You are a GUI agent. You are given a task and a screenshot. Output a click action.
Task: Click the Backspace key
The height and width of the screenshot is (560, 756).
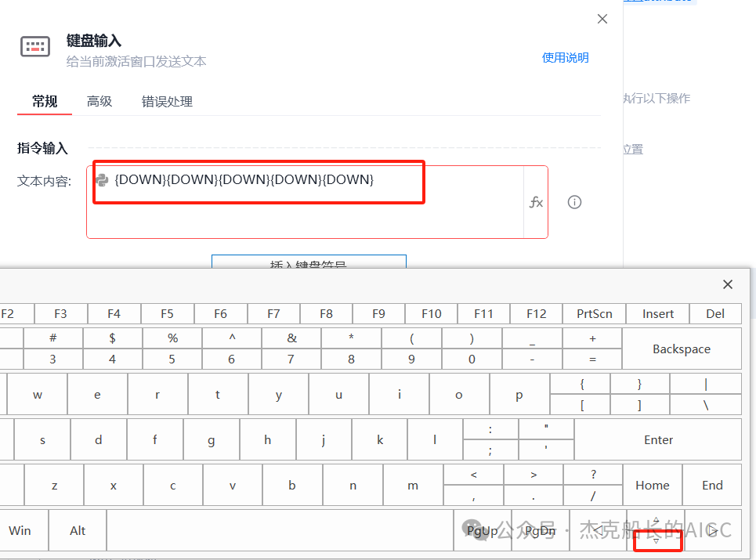682,349
